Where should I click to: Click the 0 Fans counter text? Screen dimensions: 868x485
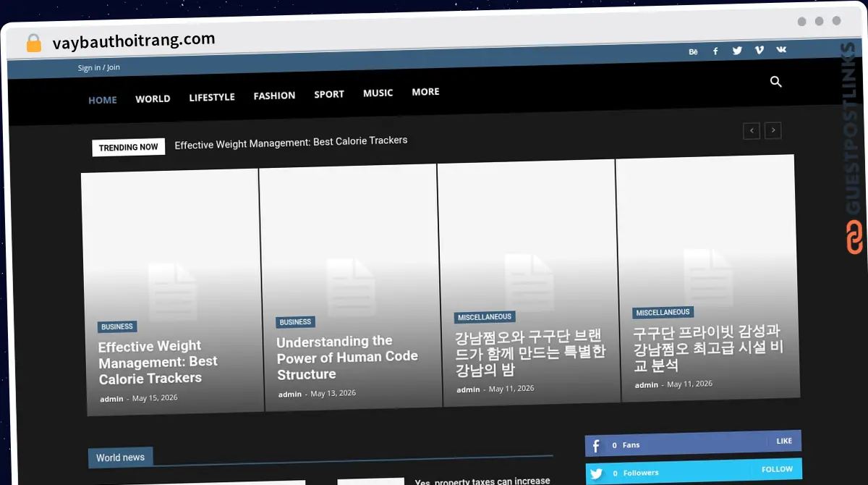626,445
